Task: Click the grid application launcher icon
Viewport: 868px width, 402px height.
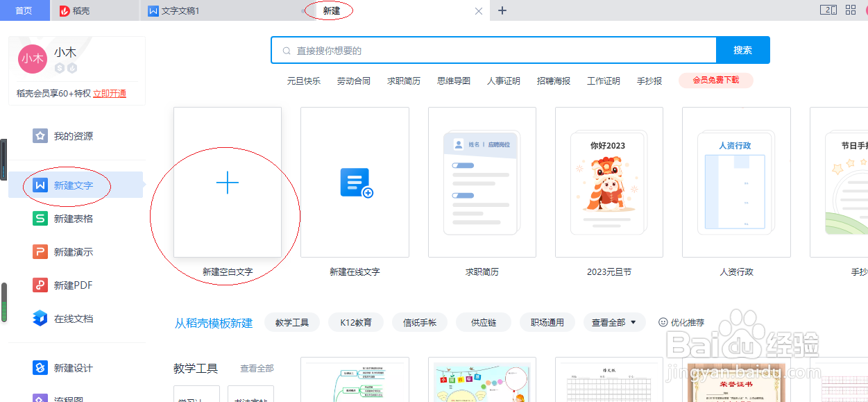Action: pyautogui.click(x=850, y=10)
